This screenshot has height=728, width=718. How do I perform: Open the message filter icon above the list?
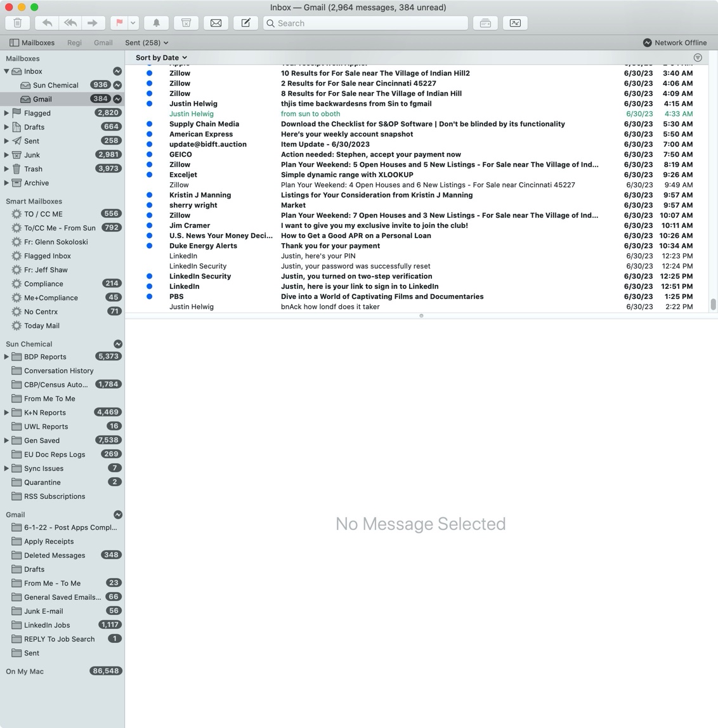point(697,57)
